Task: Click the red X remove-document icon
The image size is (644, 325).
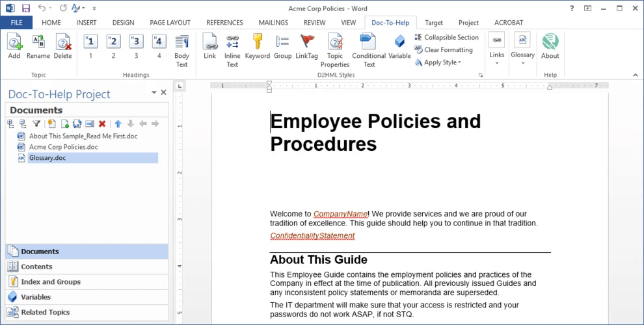Action: pyautogui.click(x=102, y=123)
